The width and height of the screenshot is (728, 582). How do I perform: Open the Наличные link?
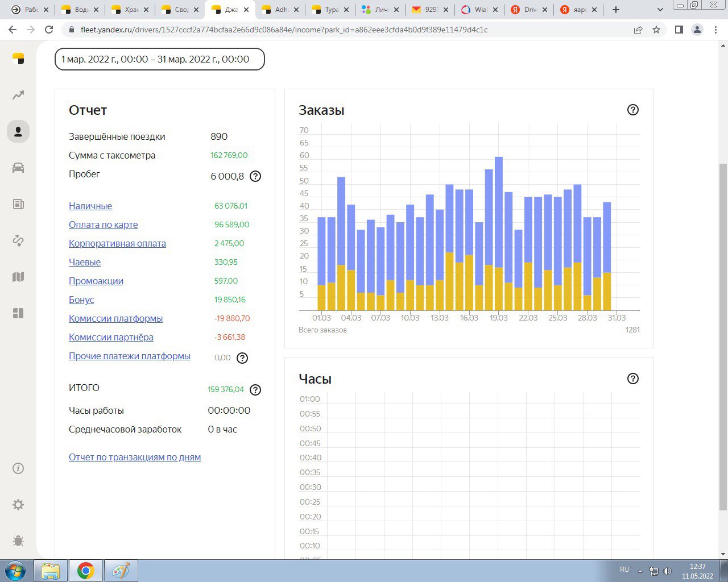[x=90, y=206]
